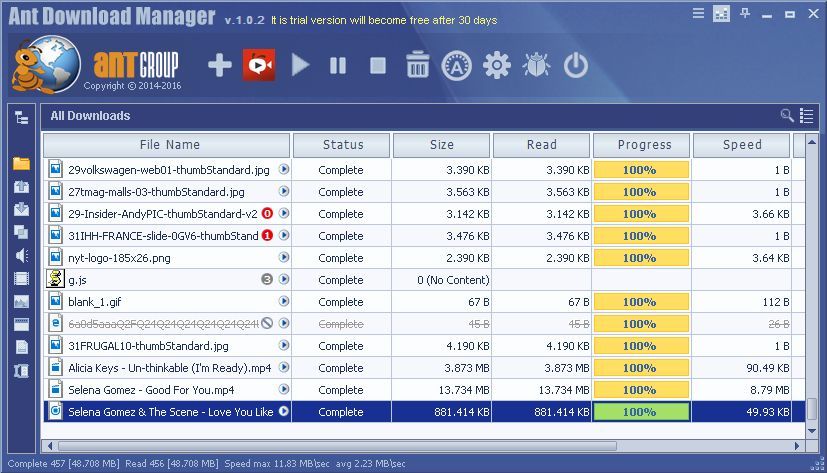Select blank_1.gif file row
This screenshot has height=473, width=827.
(425, 302)
